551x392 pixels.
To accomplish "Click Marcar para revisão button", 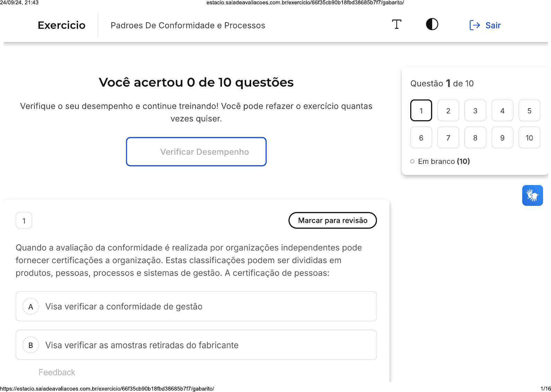I will (333, 220).
